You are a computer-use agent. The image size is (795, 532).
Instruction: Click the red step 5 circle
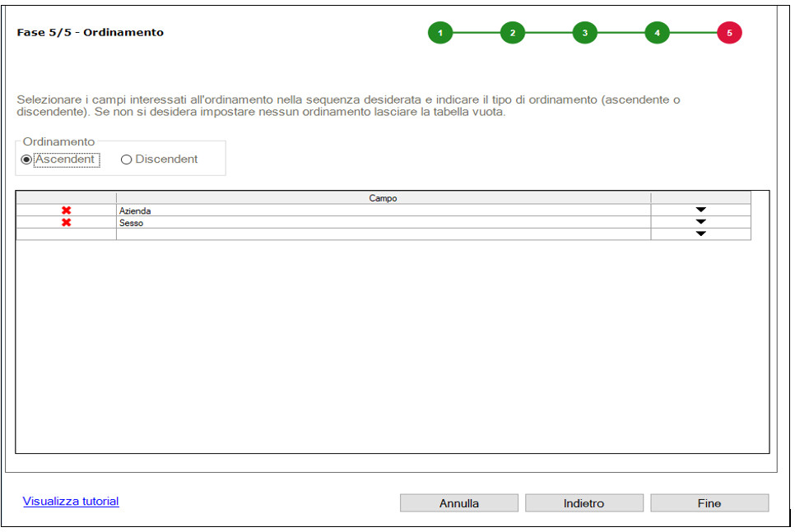click(730, 32)
